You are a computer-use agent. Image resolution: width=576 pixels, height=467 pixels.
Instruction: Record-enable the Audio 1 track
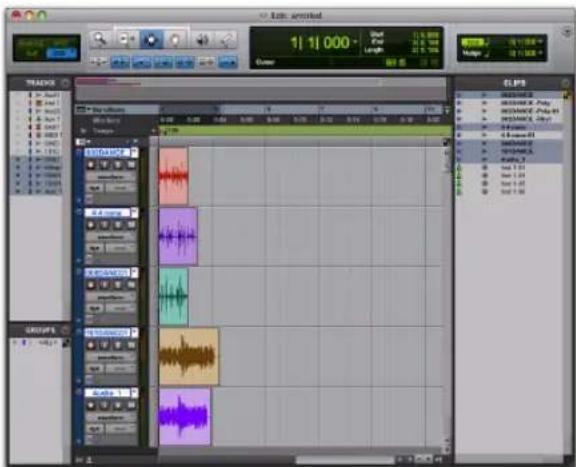[91, 405]
